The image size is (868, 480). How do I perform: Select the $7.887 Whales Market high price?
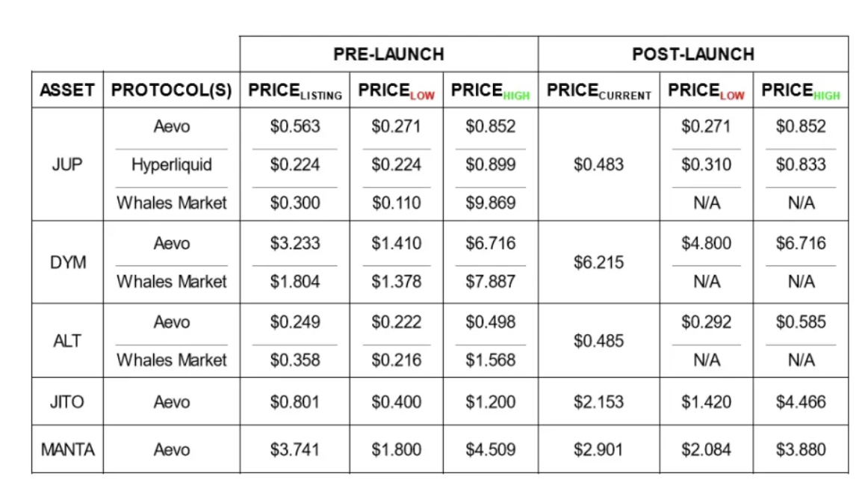pos(490,282)
